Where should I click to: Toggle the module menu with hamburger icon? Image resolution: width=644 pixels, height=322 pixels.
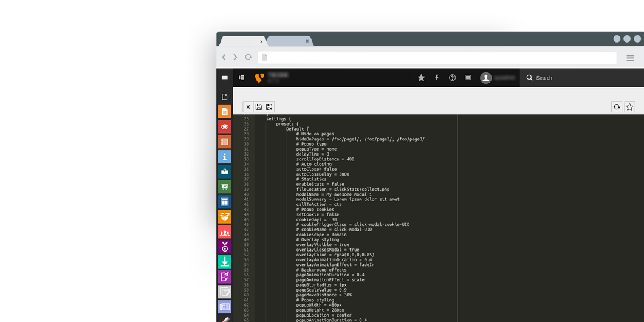click(225, 78)
